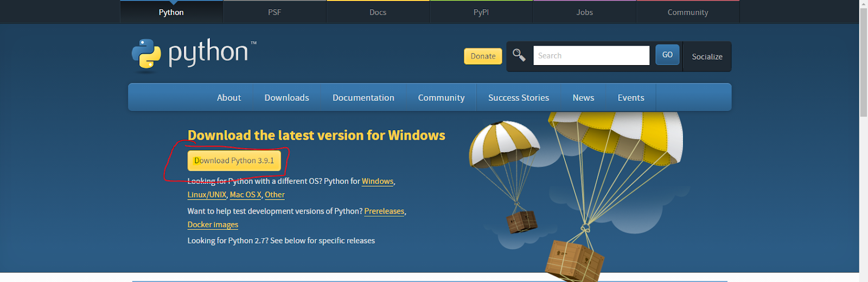
Task: Click the magnifying glass search icon
Action: pyautogui.click(x=519, y=55)
